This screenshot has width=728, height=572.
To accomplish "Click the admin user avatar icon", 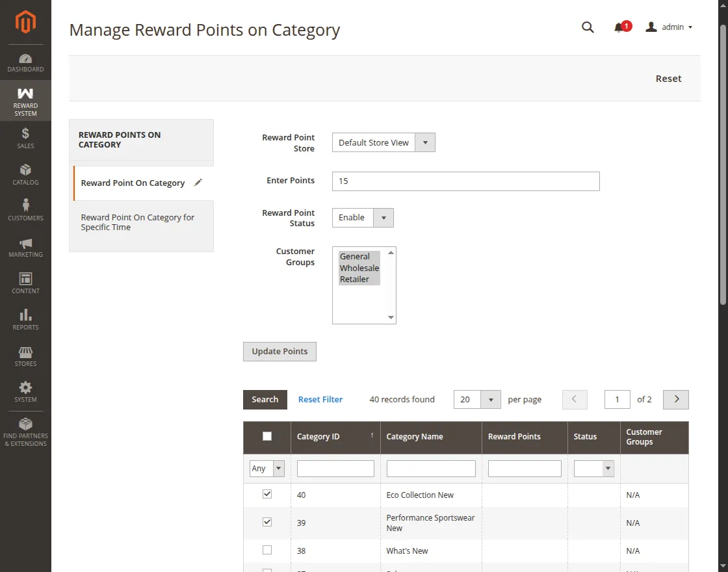I will [651, 27].
